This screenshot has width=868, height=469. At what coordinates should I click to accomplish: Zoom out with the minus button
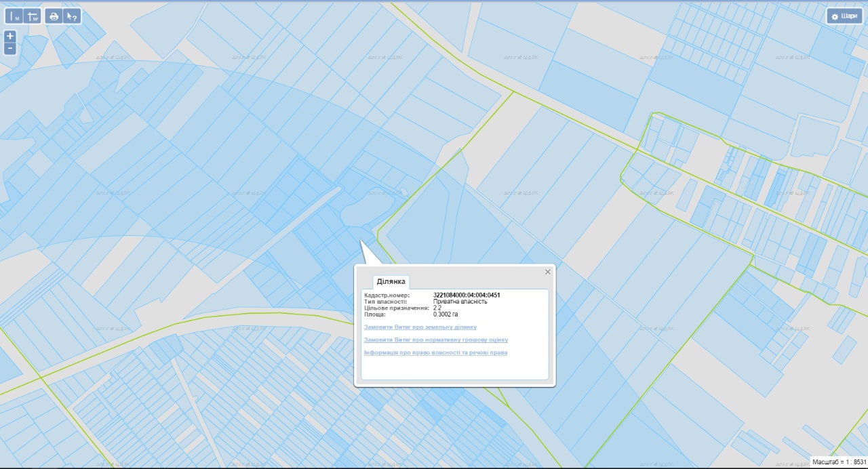10,48
